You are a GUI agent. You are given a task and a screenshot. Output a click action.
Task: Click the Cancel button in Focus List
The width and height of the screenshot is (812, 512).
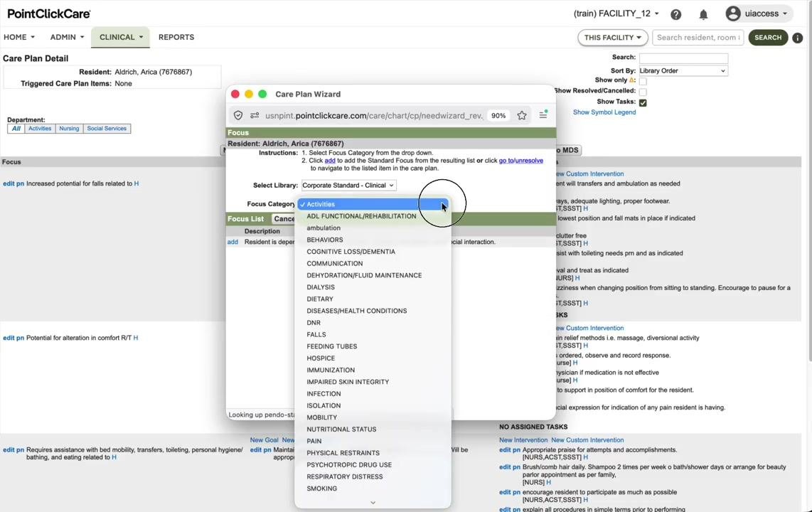coord(284,219)
